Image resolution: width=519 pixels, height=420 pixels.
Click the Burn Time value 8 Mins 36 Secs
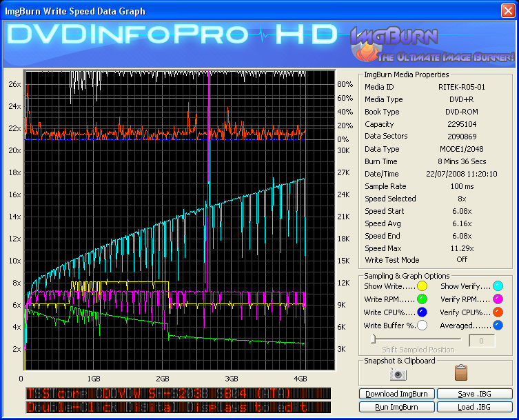tap(462, 161)
